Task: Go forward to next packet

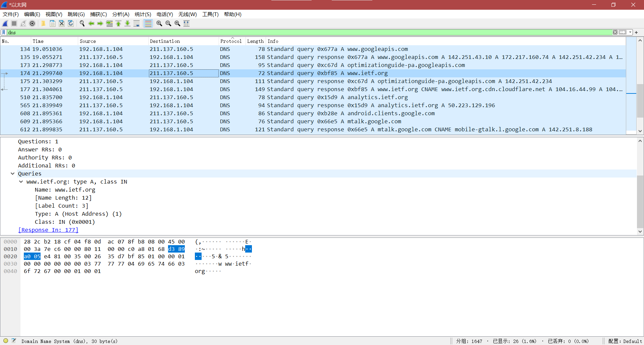Action: pos(100,23)
